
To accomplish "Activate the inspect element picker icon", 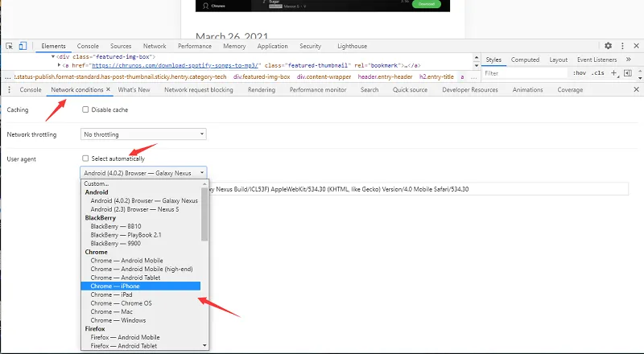I will [x=10, y=46].
